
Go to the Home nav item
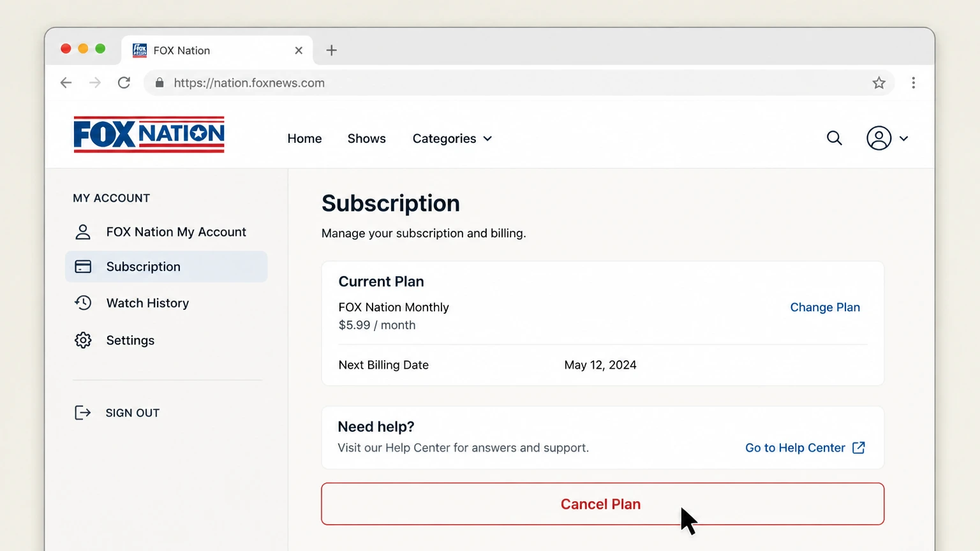point(304,138)
